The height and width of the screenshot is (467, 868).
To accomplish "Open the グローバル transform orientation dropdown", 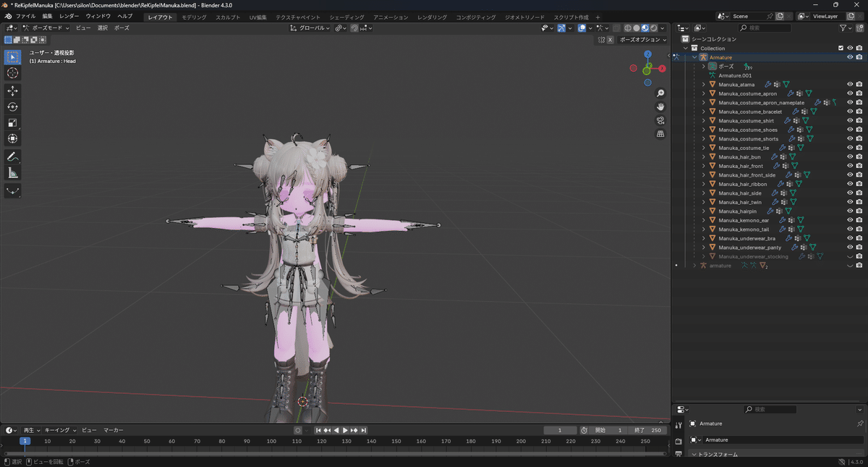I will point(312,28).
